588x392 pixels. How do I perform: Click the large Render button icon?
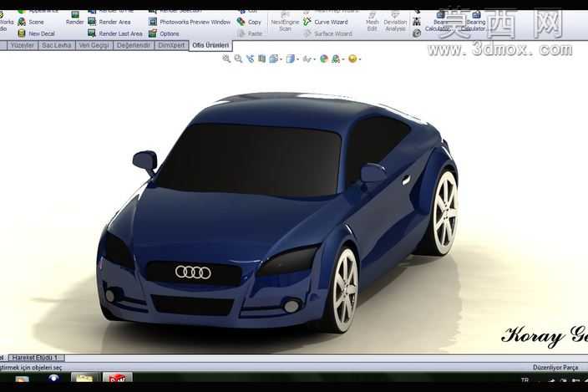coord(75,15)
